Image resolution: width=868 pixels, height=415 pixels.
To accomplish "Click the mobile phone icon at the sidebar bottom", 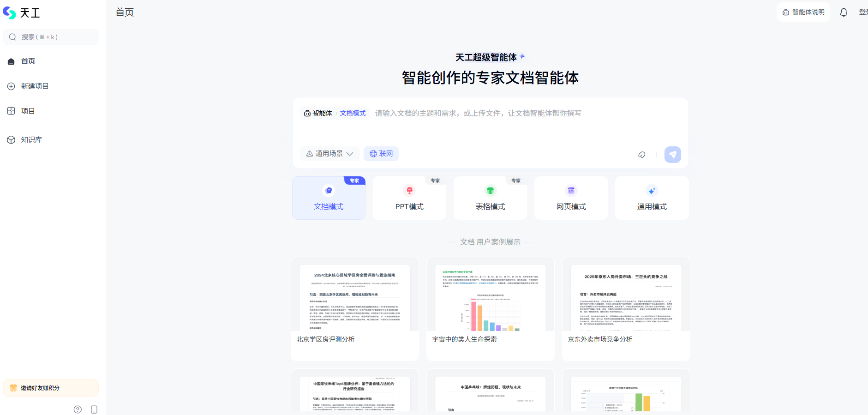I will tap(94, 409).
